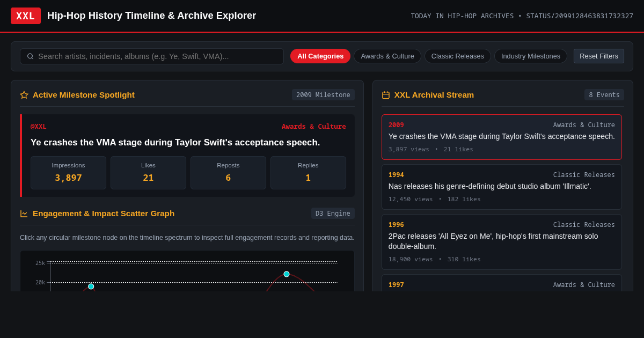Click the scatter graph instruction text
This screenshot has width=644, height=338.
click(187, 238)
